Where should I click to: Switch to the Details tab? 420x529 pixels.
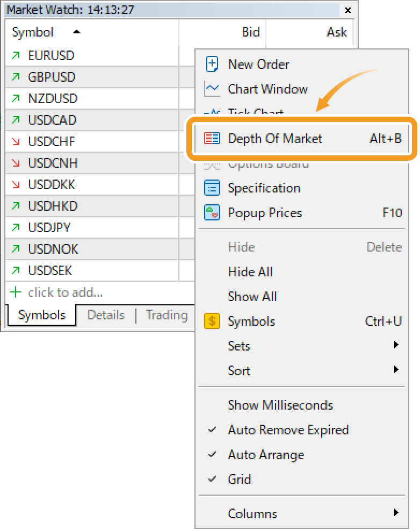pos(106,315)
